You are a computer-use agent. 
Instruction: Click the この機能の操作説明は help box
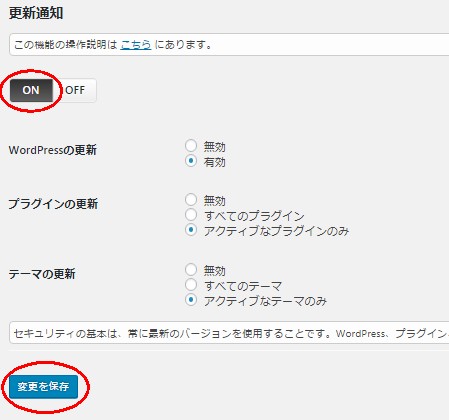229,44
